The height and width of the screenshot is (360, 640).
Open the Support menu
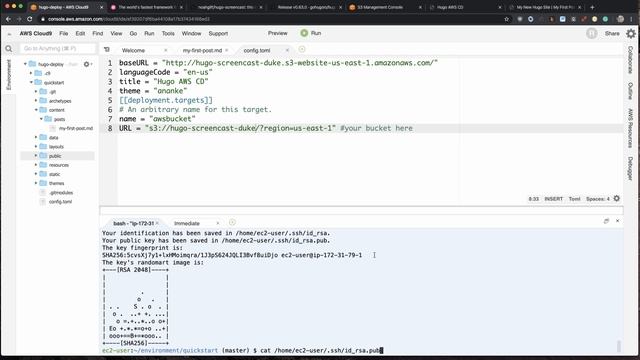218,33
